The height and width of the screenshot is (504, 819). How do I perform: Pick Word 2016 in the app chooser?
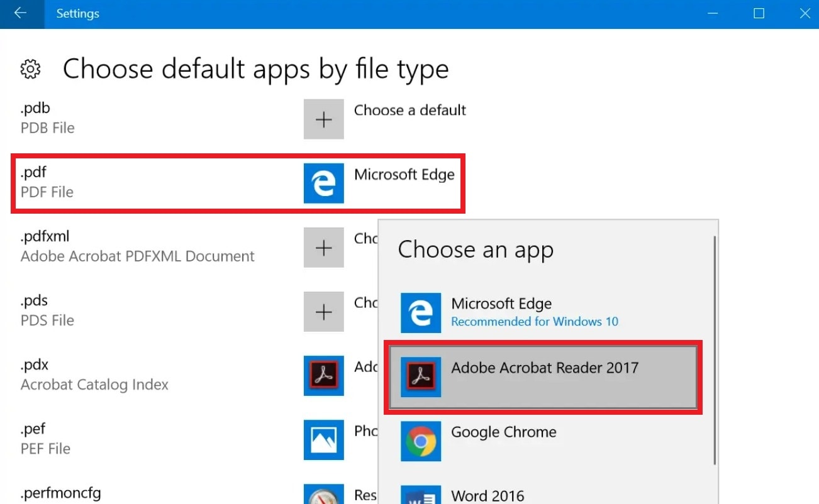[487, 495]
